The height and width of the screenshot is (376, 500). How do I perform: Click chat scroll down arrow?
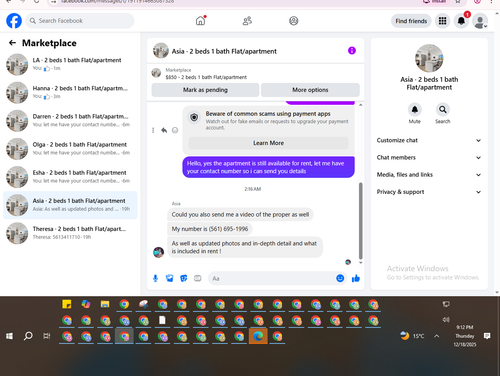tap(360, 263)
